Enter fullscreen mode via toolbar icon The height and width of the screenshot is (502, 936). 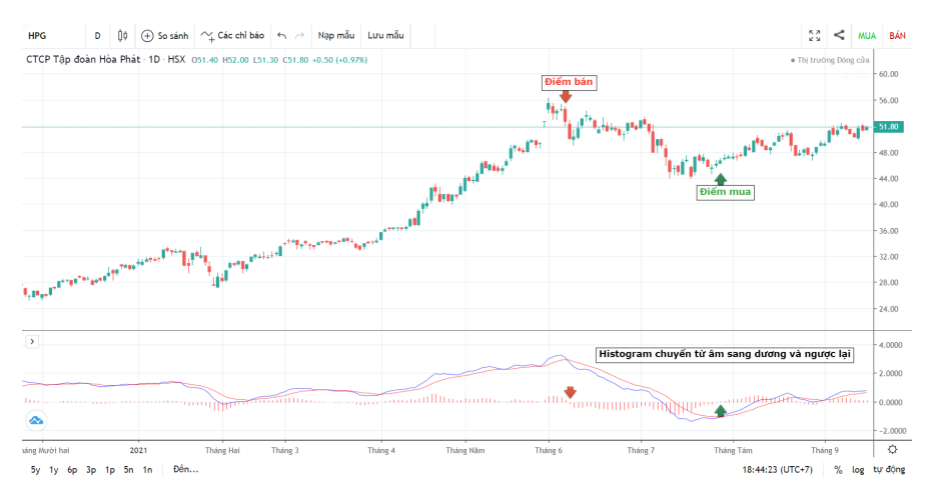point(814,36)
